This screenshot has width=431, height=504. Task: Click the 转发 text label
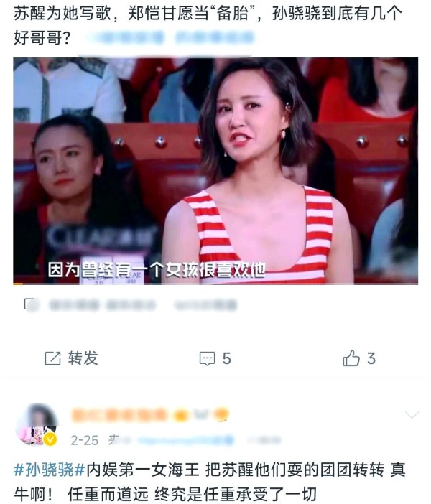(x=83, y=358)
